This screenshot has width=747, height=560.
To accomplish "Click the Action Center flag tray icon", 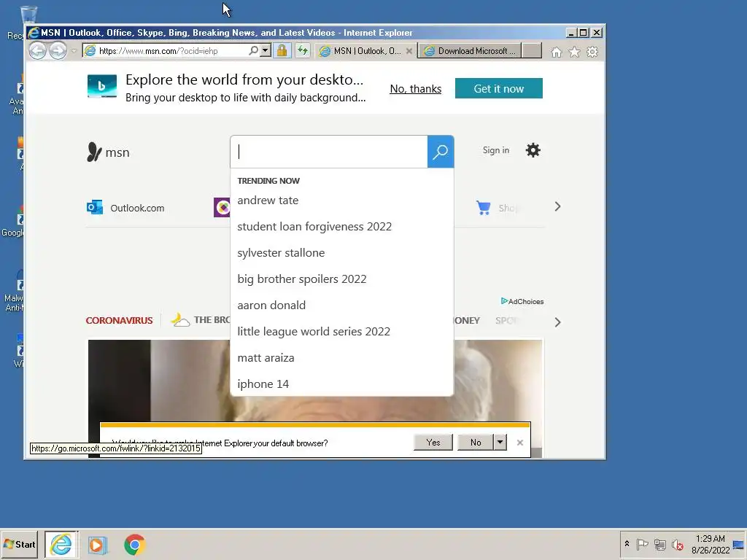I will [642, 544].
